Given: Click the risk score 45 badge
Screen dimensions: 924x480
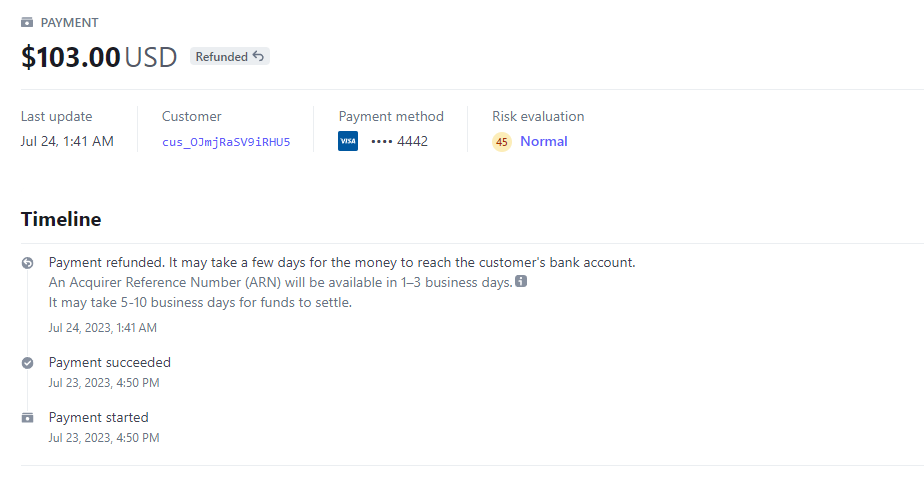Looking at the screenshot, I should (502, 142).
